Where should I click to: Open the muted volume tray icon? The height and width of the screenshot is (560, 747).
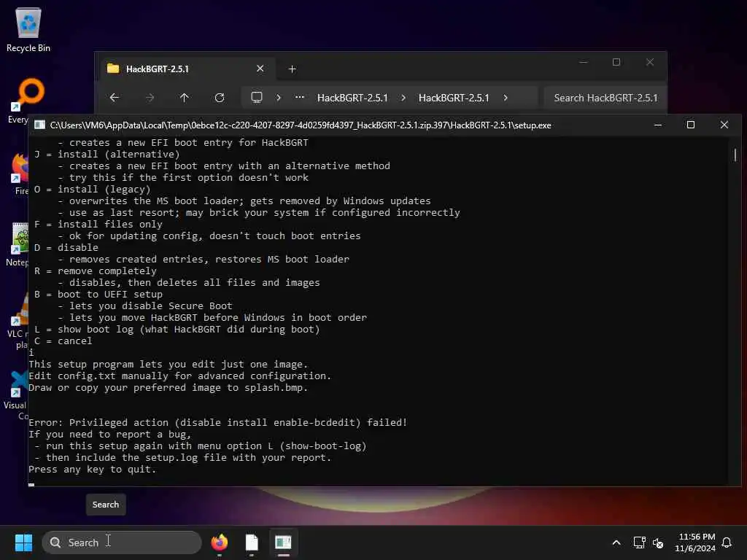658,542
